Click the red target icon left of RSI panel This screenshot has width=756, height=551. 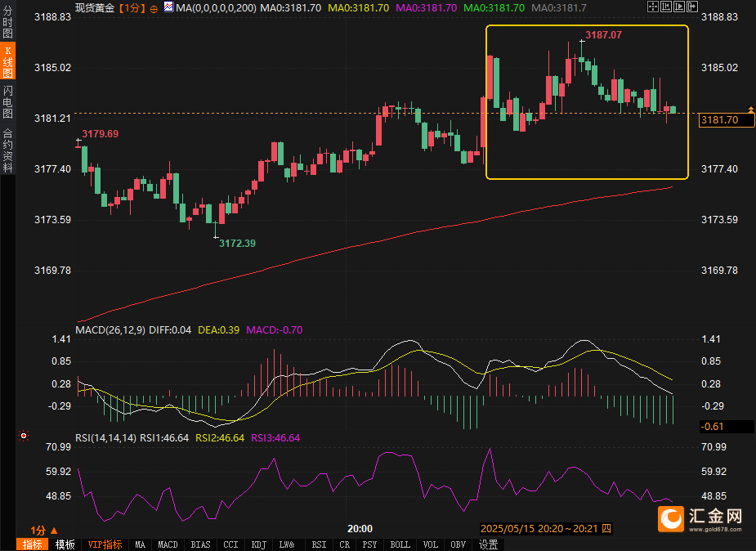(x=23, y=437)
